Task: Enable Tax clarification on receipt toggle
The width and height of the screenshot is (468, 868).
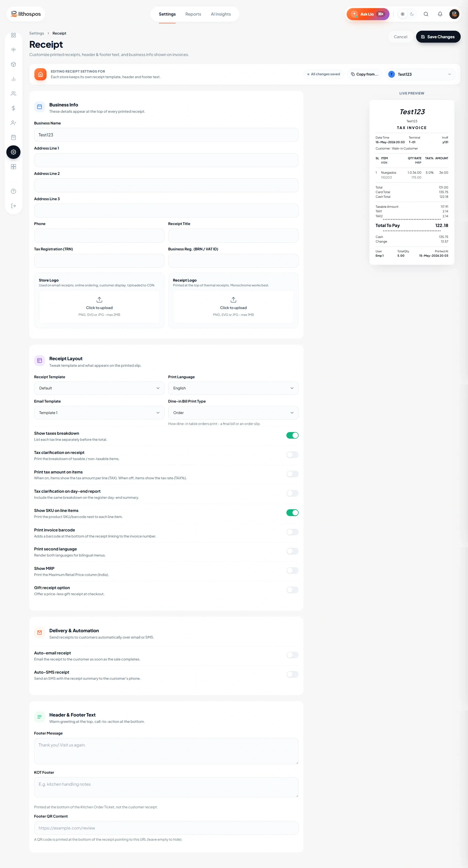Action: (292, 454)
